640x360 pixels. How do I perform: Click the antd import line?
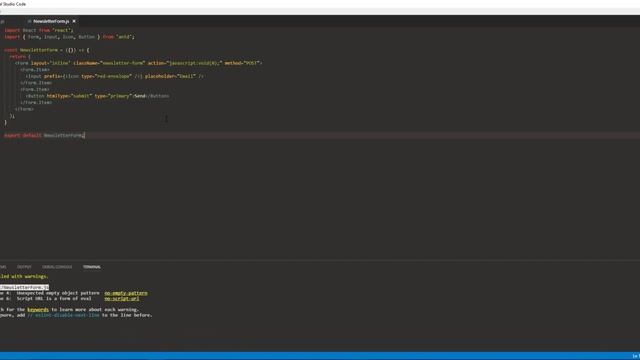69,37
